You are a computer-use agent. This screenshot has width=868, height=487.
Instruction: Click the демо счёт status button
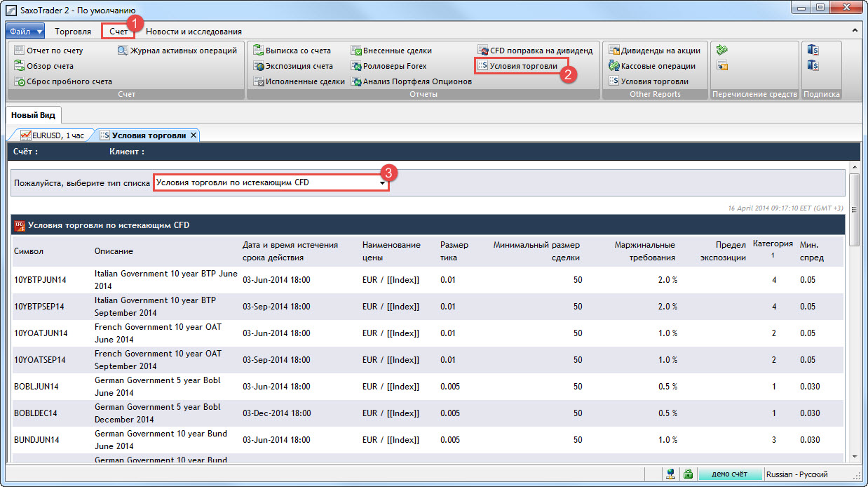[729, 474]
